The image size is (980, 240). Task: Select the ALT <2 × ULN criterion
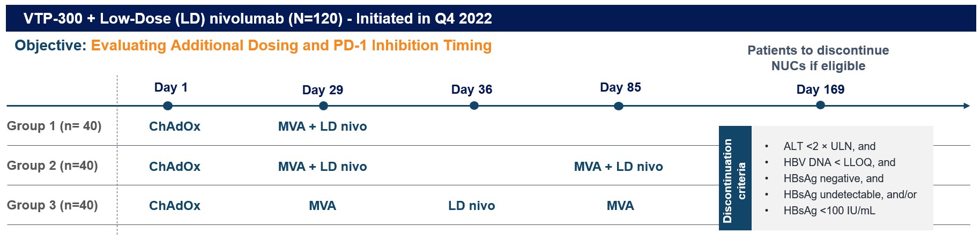(829, 146)
